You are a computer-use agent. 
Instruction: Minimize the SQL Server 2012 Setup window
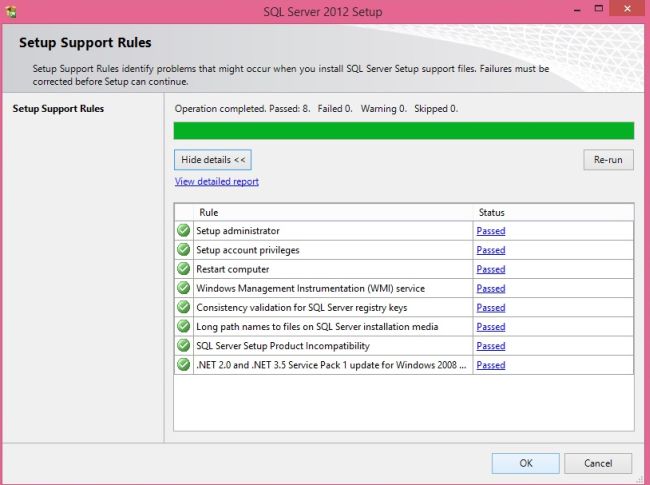(577, 10)
